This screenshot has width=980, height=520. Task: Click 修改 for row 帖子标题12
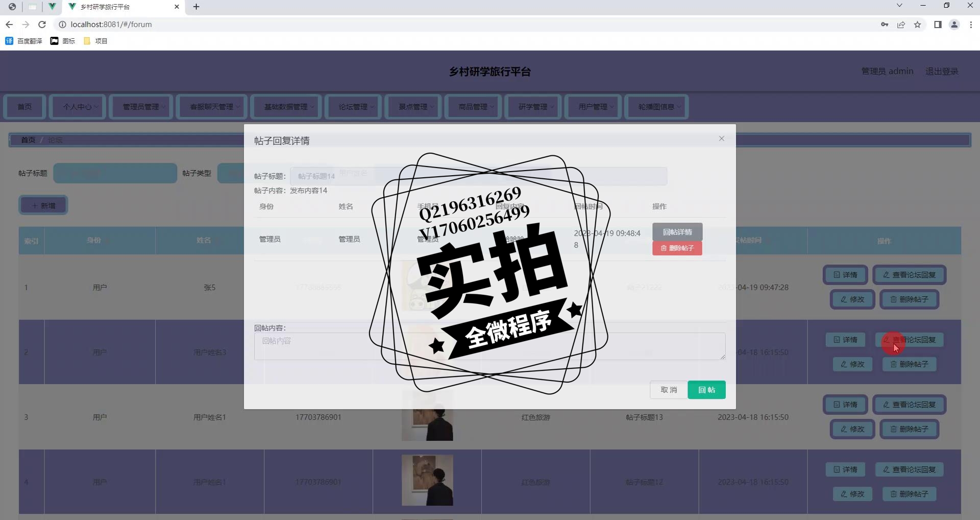[x=852, y=494]
